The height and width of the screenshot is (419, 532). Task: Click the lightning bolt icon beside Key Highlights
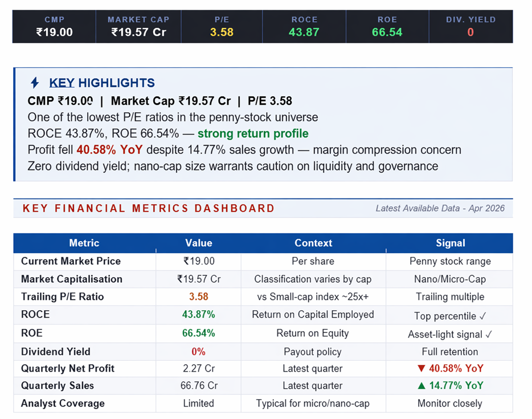click(35, 83)
